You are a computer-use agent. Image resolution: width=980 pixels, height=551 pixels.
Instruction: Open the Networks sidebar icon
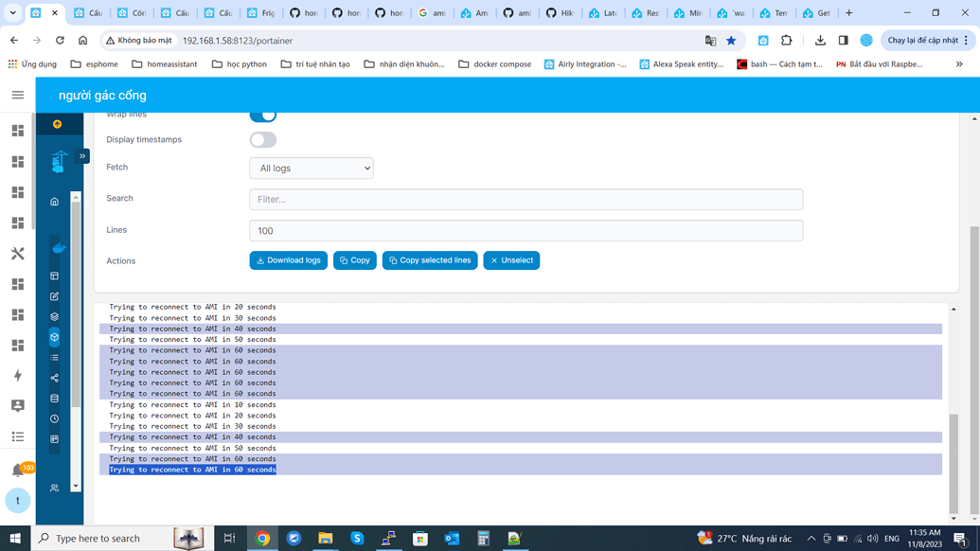55,377
